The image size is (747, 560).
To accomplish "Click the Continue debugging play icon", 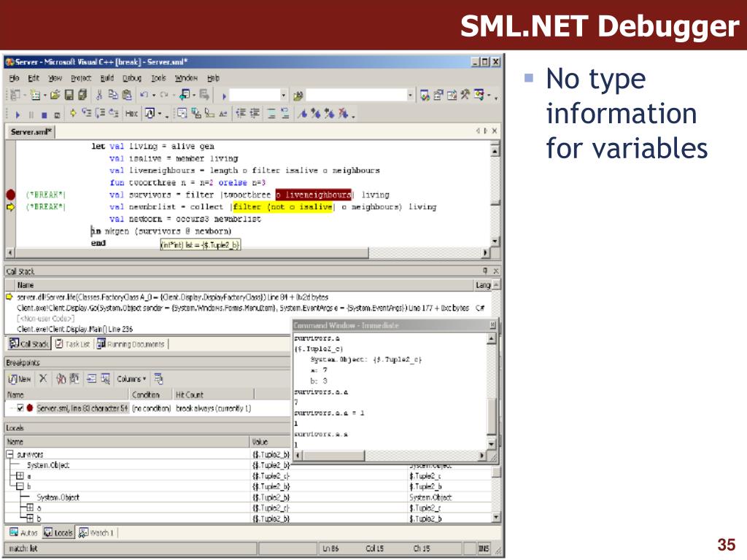I will (x=18, y=114).
